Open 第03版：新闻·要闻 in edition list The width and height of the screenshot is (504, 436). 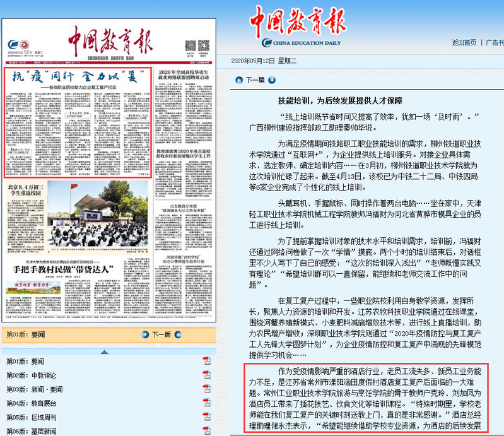tap(35, 389)
